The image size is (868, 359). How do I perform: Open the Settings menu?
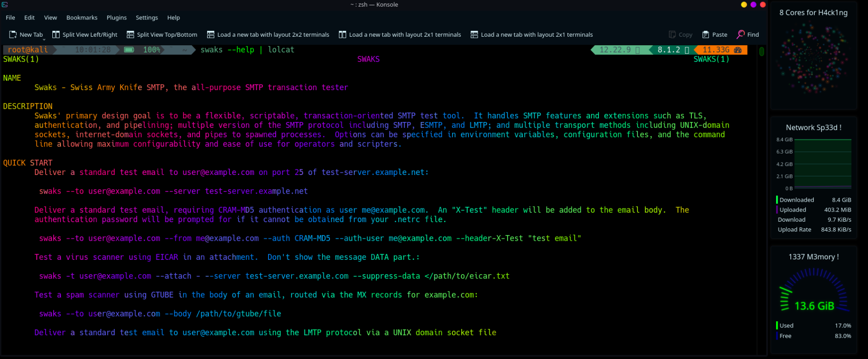coord(147,18)
